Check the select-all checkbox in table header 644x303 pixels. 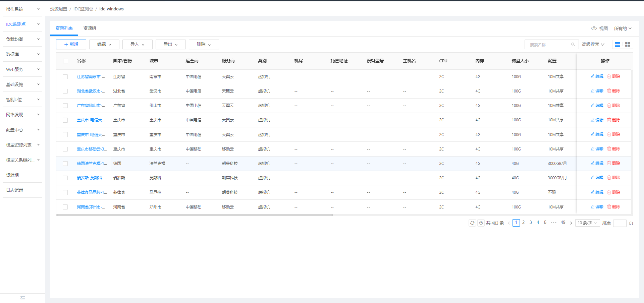click(x=65, y=61)
